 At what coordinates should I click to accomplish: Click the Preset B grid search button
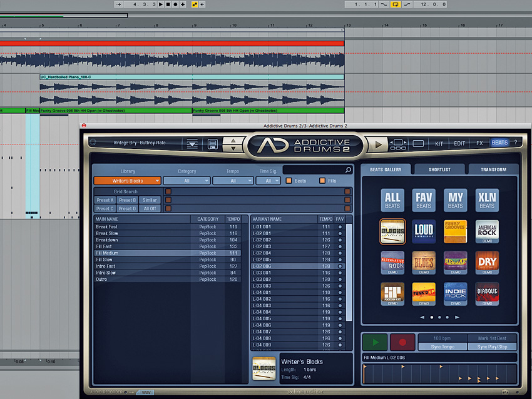click(x=127, y=200)
